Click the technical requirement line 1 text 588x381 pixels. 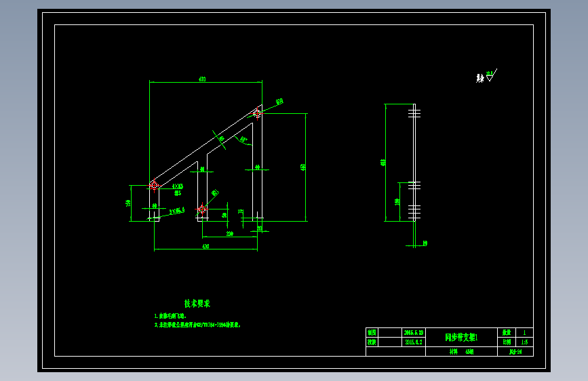(x=170, y=316)
